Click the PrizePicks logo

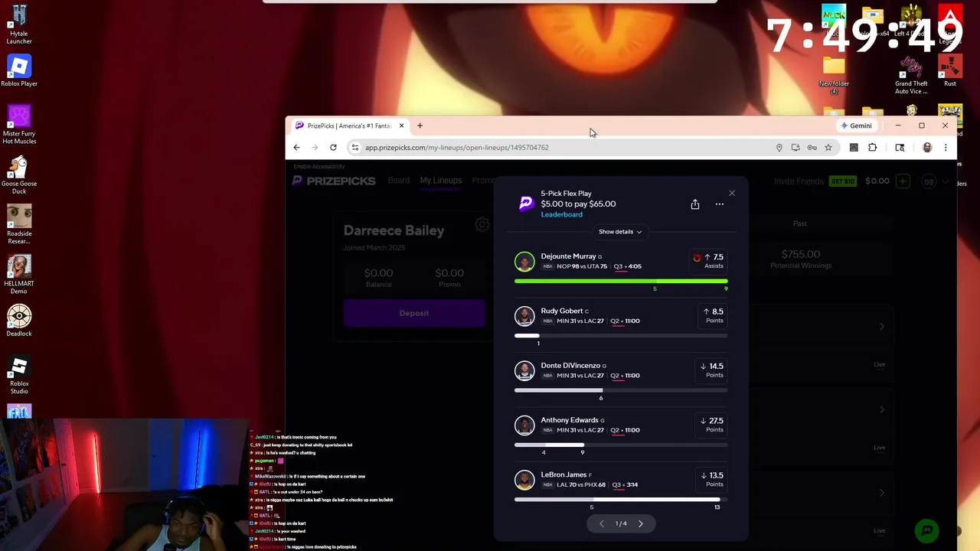pos(335,181)
